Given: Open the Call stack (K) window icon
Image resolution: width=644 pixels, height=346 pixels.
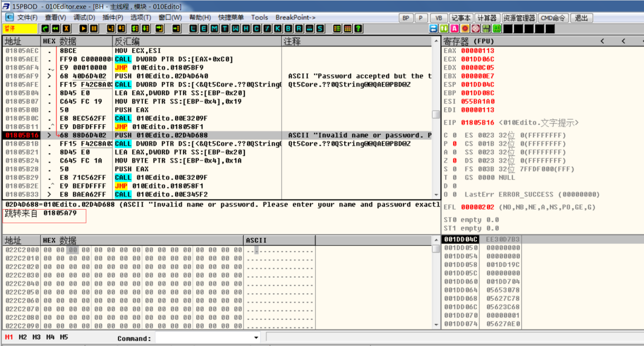Looking at the screenshot, I should click(277, 29).
